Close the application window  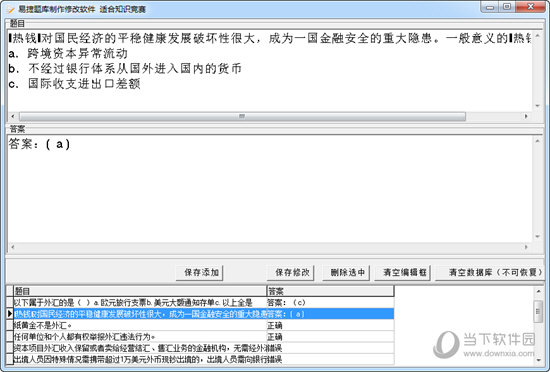click(x=531, y=7)
